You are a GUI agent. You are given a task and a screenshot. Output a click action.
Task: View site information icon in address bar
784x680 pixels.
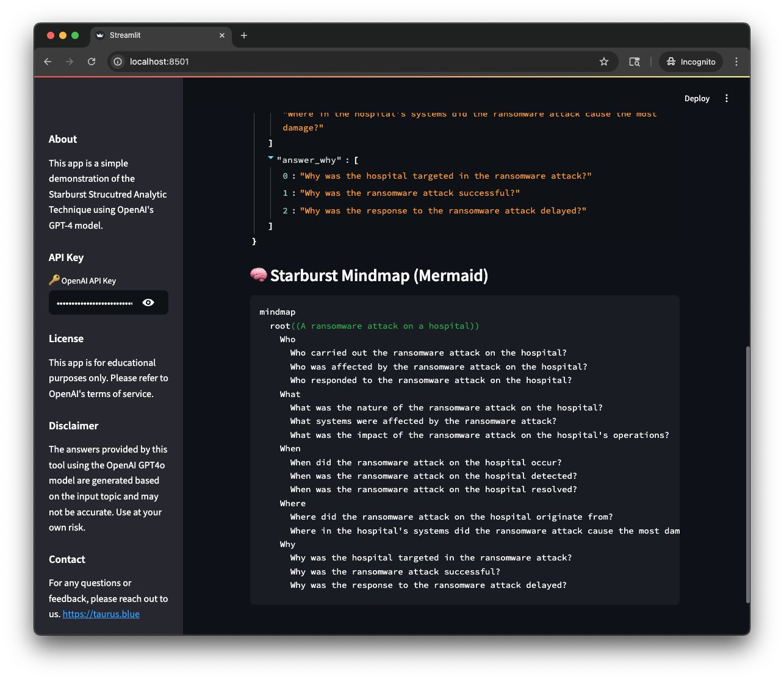pyautogui.click(x=118, y=62)
